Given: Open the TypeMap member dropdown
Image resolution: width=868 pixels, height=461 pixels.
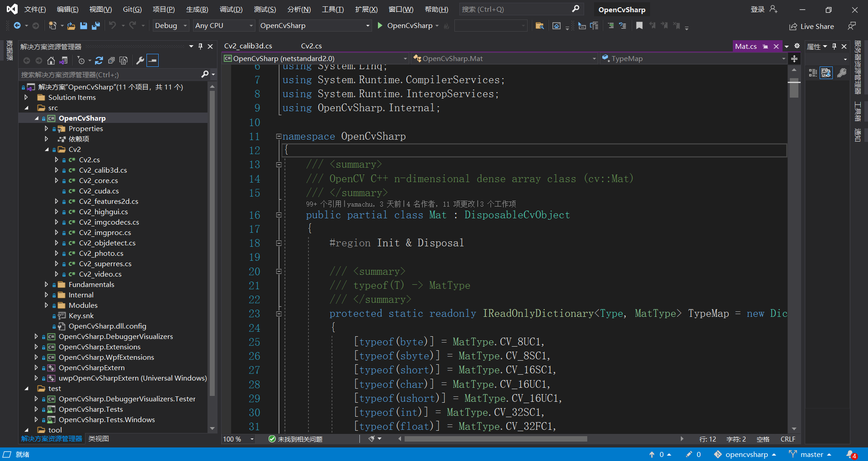Looking at the screenshot, I should (694, 59).
